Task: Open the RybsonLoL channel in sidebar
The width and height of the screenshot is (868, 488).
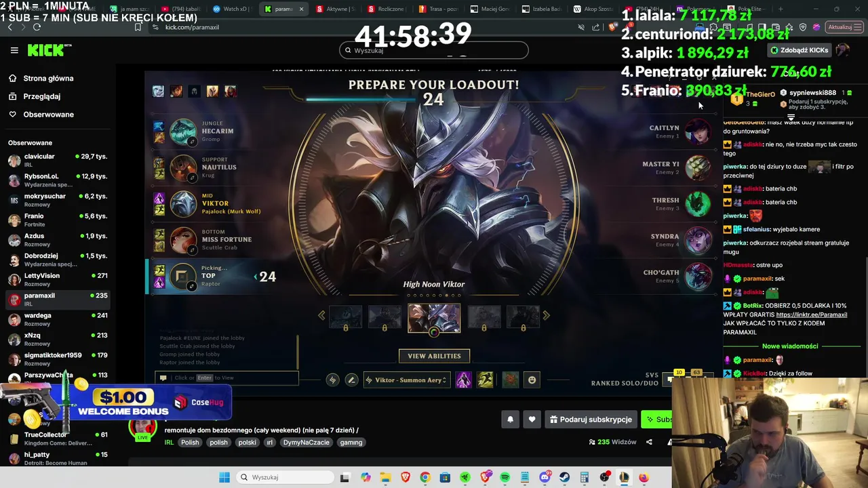Action: coord(58,180)
